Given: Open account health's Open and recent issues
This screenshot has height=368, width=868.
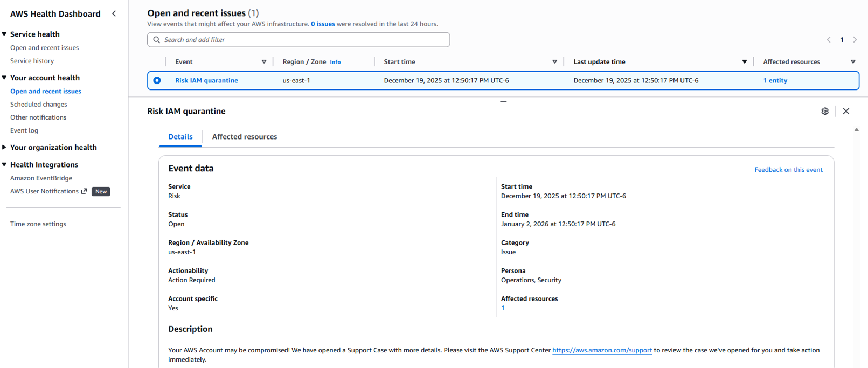Looking at the screenshot, I should tap(46, 91).
